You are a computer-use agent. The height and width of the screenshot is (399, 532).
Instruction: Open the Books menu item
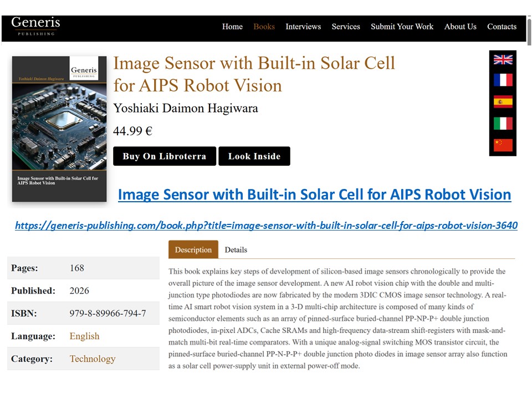[x=264, y=27]
